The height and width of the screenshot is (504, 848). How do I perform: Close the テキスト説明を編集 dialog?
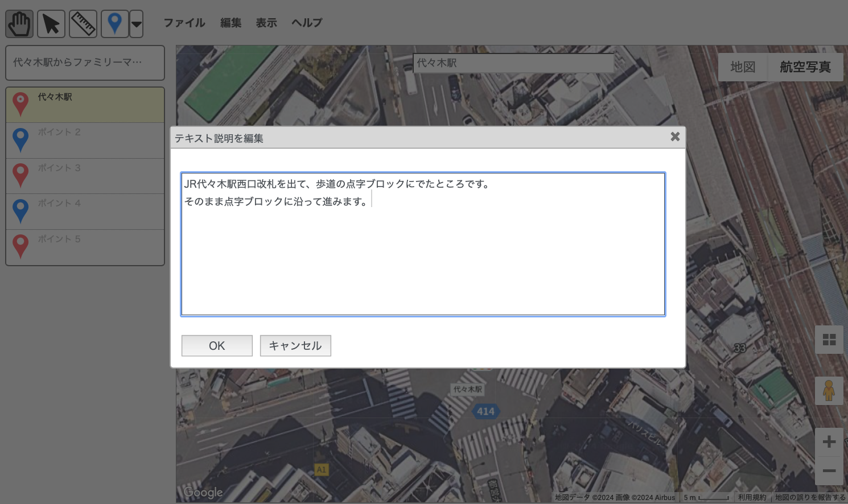pos(675,137)
